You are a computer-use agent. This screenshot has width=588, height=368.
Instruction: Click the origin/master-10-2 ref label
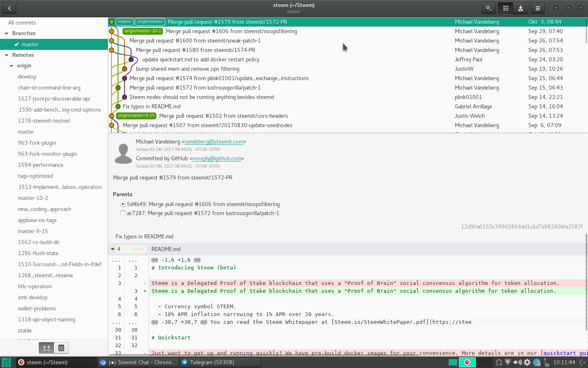(143, 31)
